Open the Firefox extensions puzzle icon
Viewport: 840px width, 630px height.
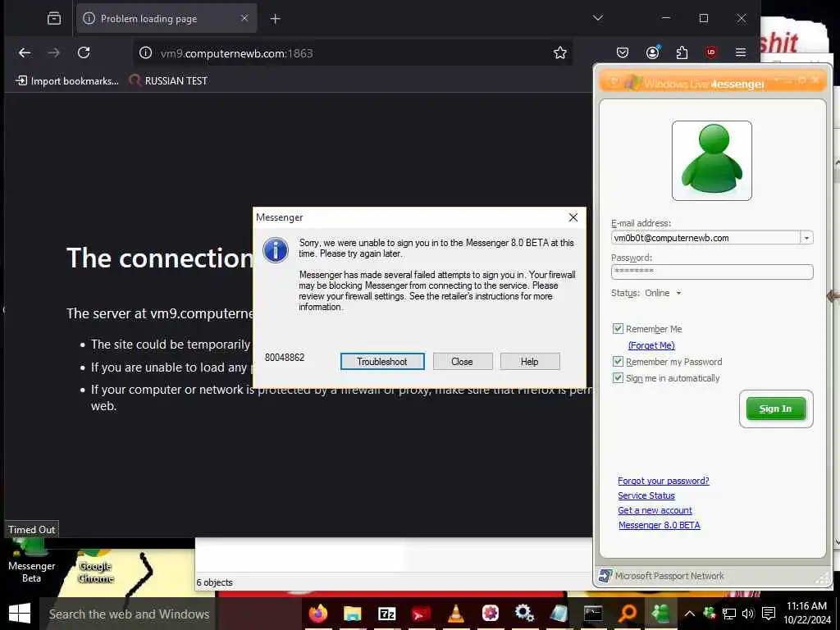(682, 52)
